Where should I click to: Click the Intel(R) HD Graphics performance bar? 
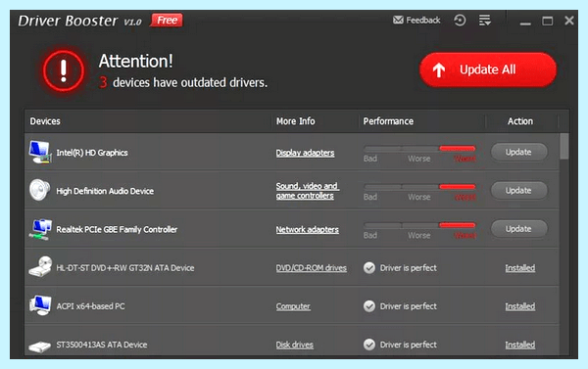click(x=419, y=149)
